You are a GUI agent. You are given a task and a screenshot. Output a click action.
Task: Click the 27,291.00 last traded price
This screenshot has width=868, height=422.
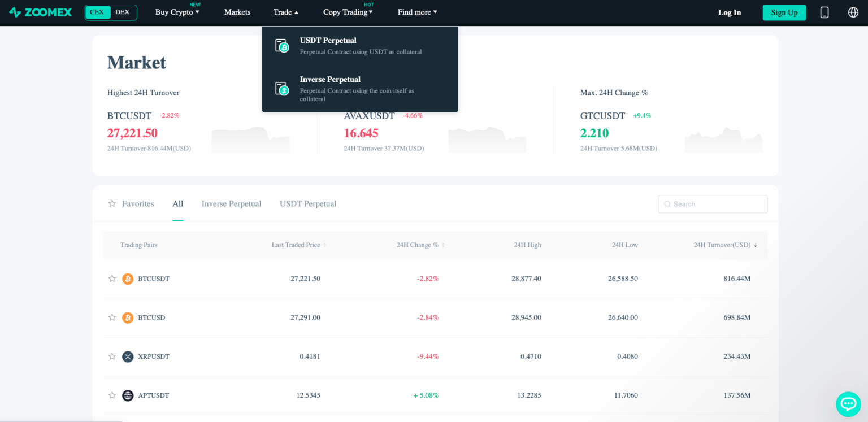click(305, 317)
